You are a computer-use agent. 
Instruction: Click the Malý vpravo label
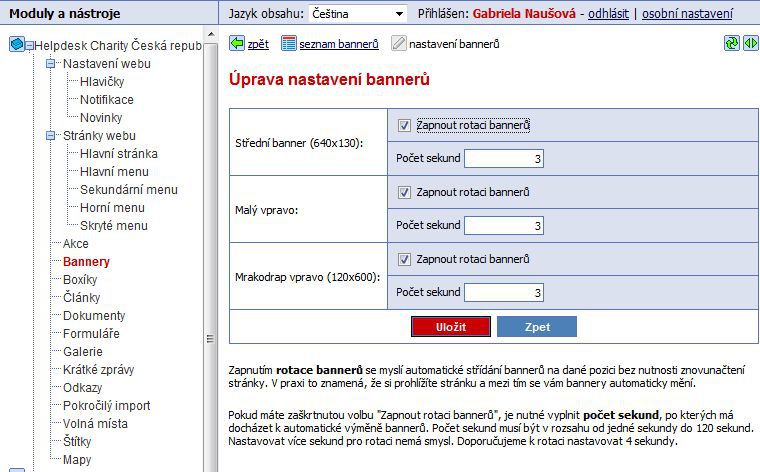267,210
